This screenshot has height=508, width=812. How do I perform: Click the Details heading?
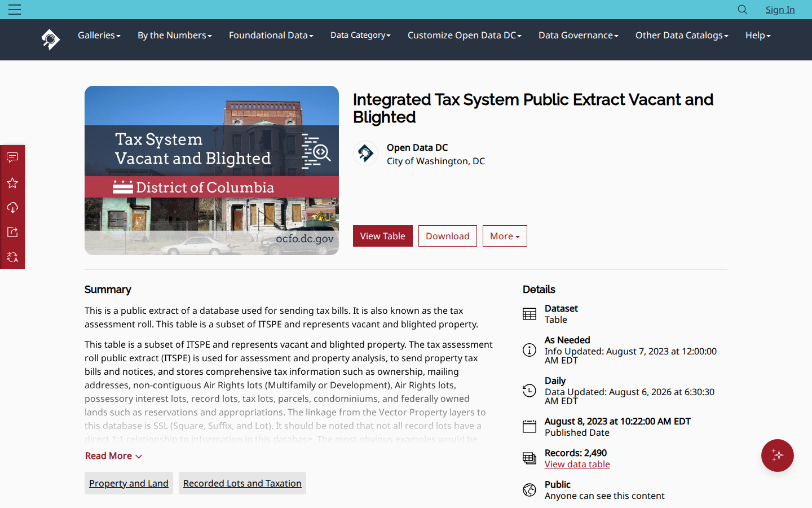(539, 290)
